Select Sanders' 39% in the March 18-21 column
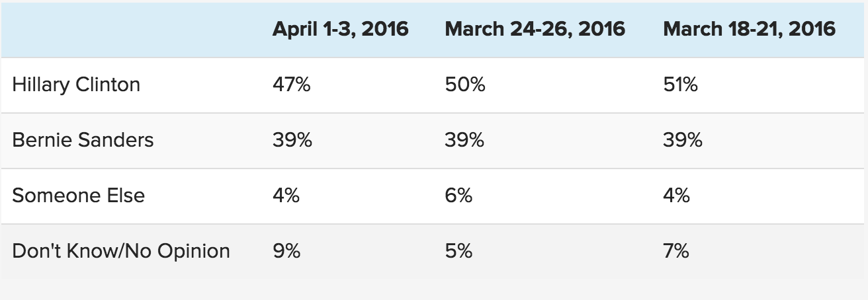 coord(683,141)
